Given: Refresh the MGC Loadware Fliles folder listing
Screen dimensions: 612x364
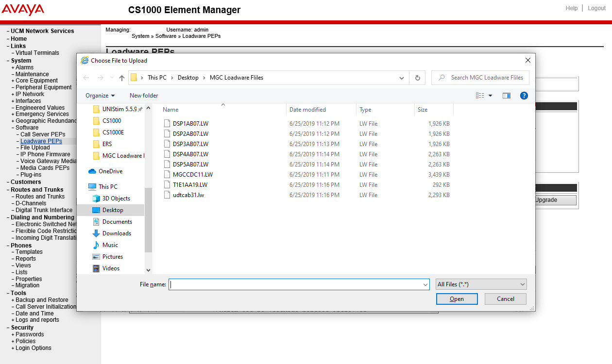Looking at the screenshot, I should (418, 78).
